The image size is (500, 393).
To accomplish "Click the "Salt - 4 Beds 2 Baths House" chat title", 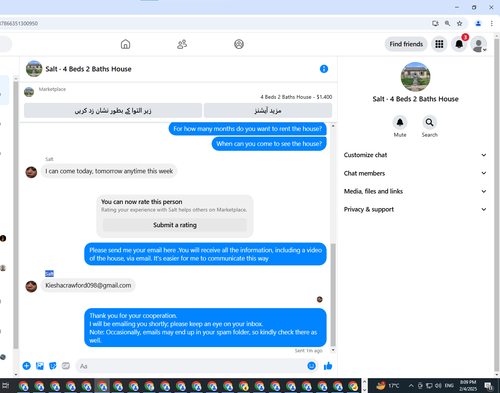I will [x=88, y=69].
